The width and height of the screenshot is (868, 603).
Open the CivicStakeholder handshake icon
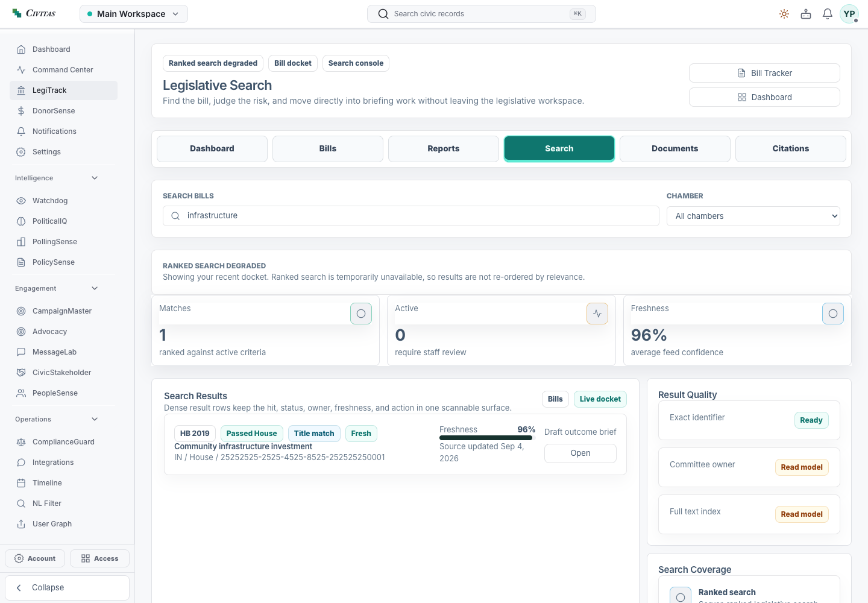click(x=21, y=373)
